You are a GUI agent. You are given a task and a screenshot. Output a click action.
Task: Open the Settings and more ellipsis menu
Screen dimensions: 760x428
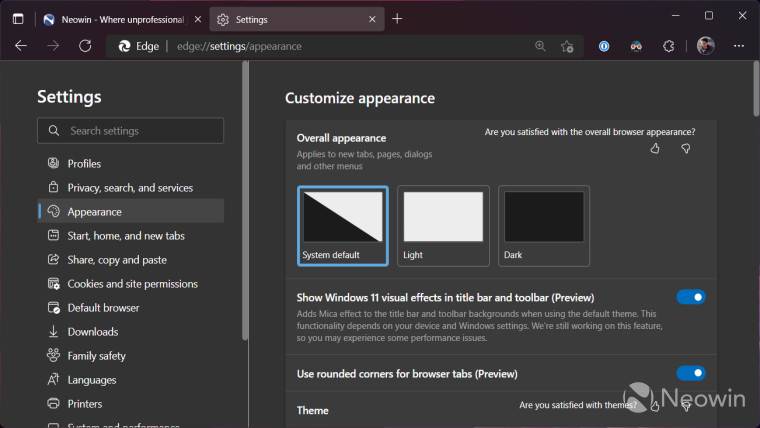738,46
